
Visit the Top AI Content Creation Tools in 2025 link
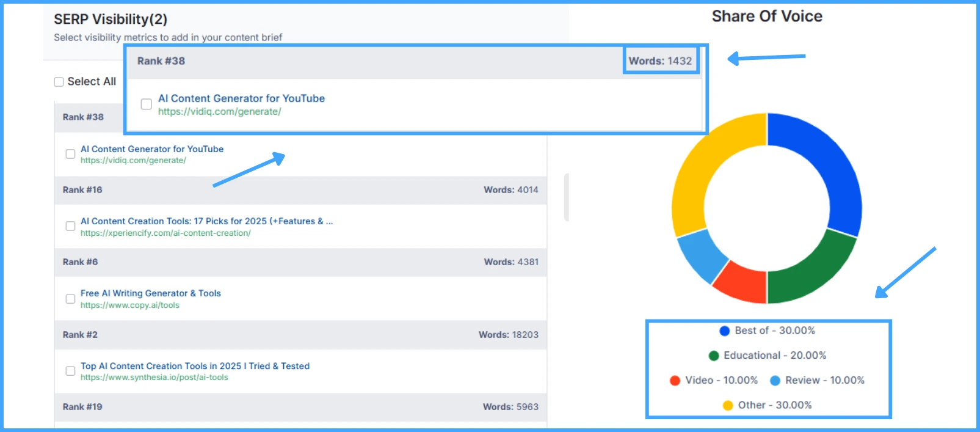pos(195,366)
